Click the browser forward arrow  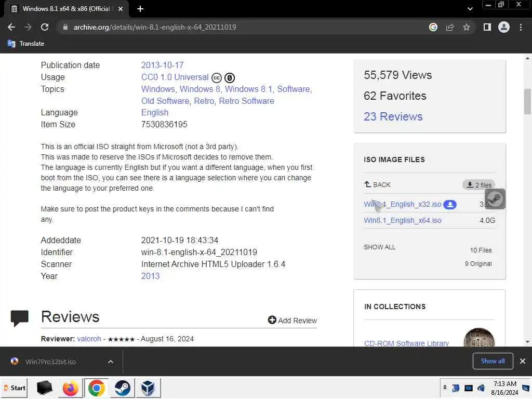click(28, 27)
